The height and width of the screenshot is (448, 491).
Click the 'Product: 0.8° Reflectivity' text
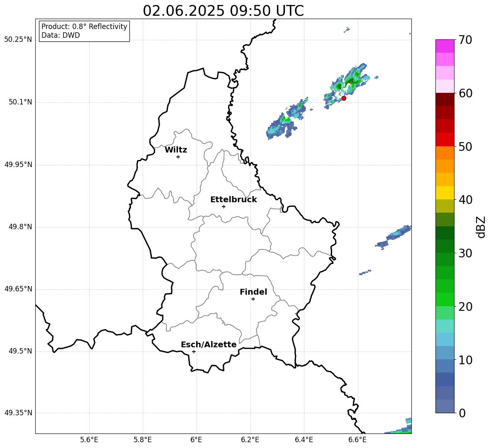tap(84, 27)
